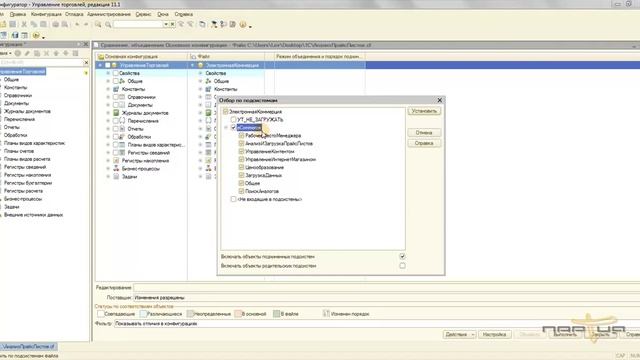Click the Move up arrow in the configuration panel
Viewport: 640px width, 360px height.
point(56,53)
